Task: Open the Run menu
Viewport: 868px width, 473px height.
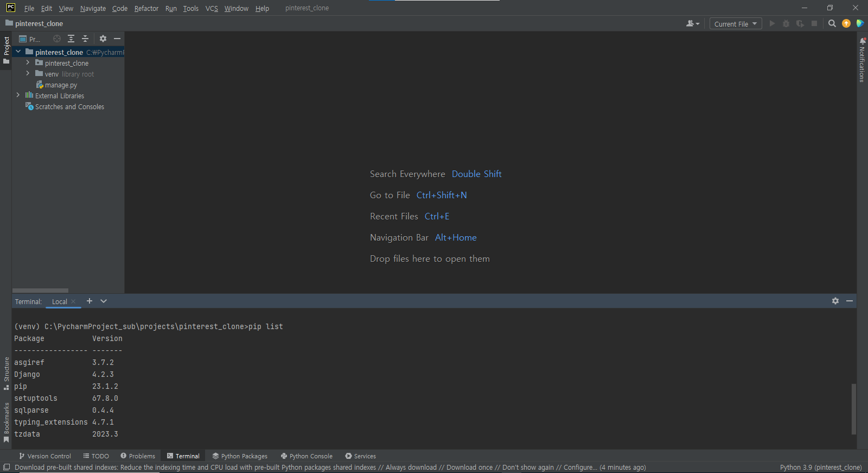Action: tap(171, 8)
